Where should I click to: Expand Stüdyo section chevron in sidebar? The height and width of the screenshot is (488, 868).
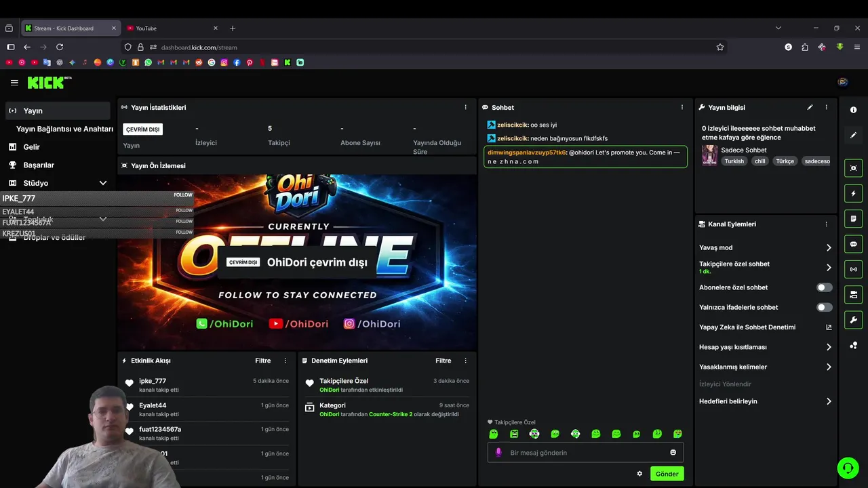[x=103, y=183]
